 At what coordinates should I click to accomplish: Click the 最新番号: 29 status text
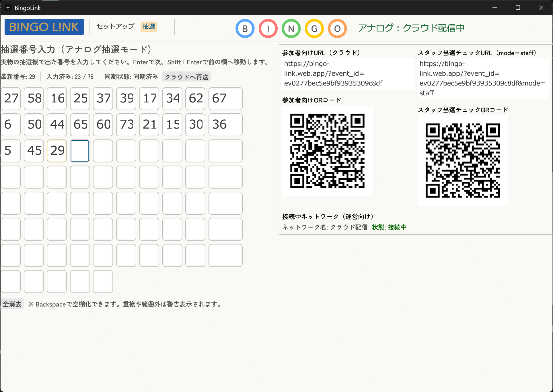pos(18,77)
